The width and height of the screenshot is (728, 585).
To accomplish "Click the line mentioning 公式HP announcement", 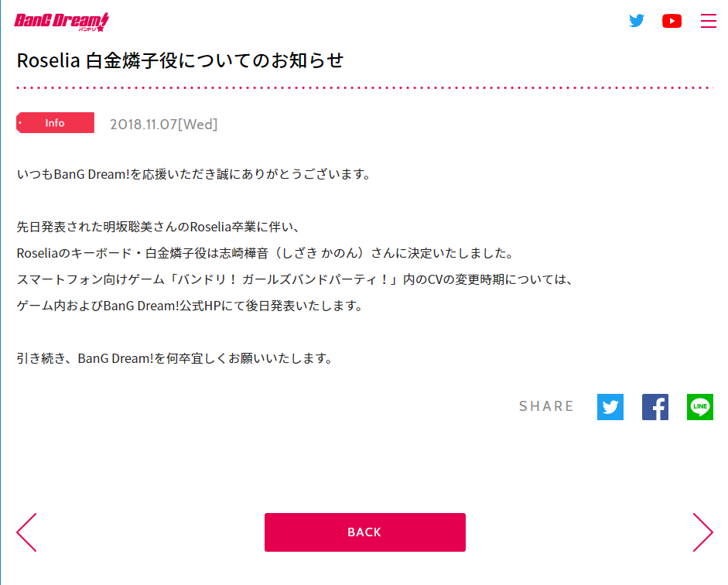I will pyautogui.click(x=190, y=306).
